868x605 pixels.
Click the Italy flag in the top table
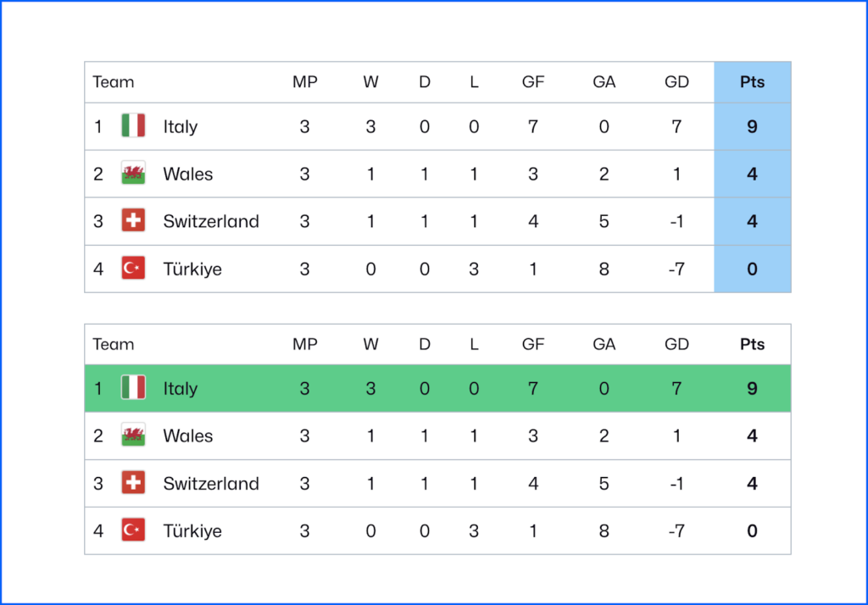pyautogui.click(x=133, y=126)
